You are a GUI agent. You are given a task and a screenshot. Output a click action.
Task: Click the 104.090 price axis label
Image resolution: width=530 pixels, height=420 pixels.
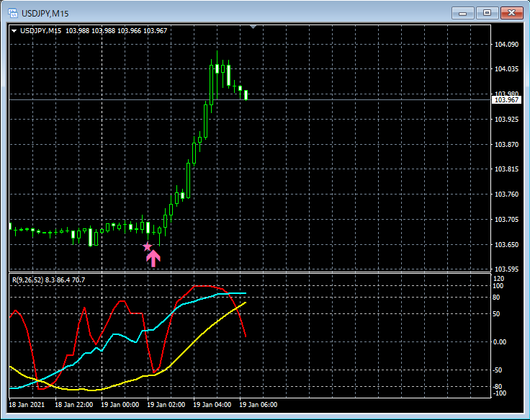tap(506, 45)
